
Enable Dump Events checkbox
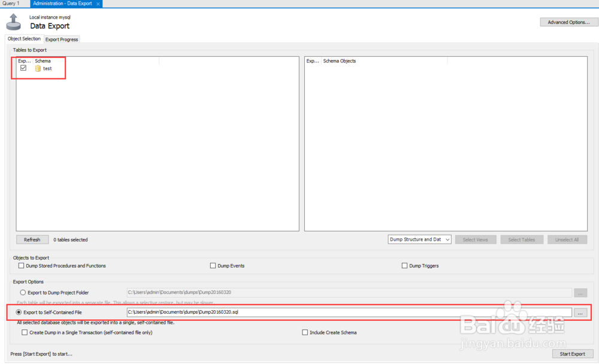pos(213,266)
